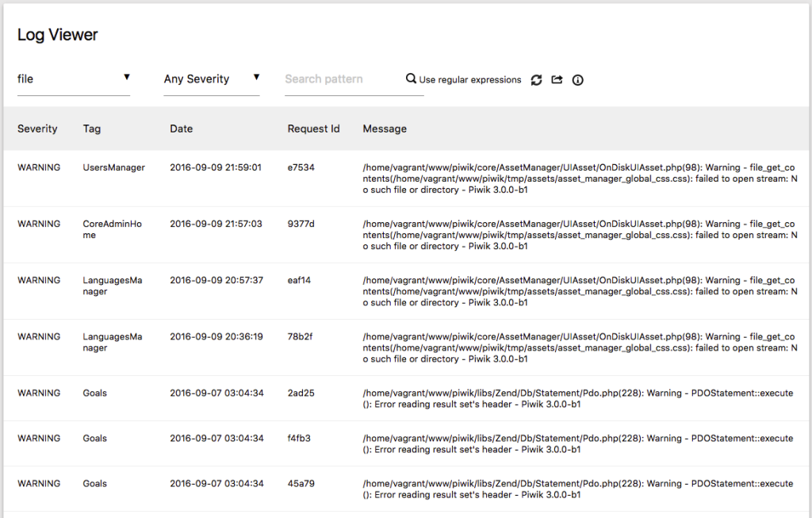Viewport: 812px width, 518px height.
Task: Sort by the Severity column header
Action: [37, 129]
